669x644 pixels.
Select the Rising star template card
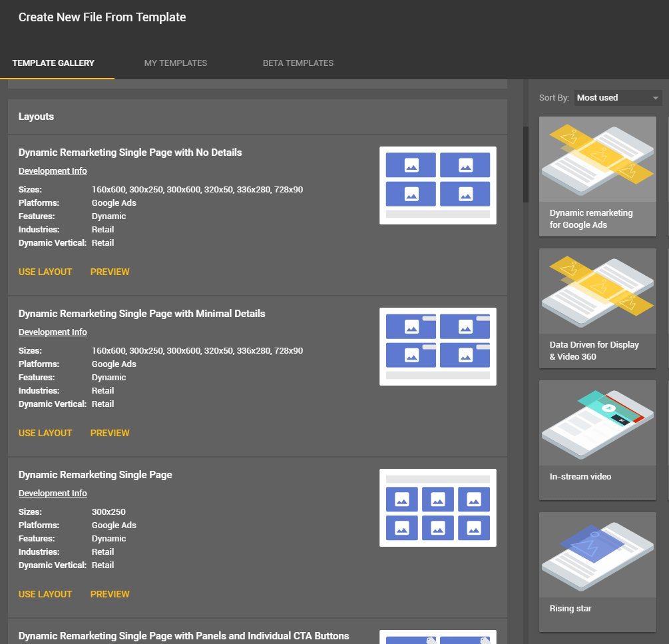click(597, 572)
